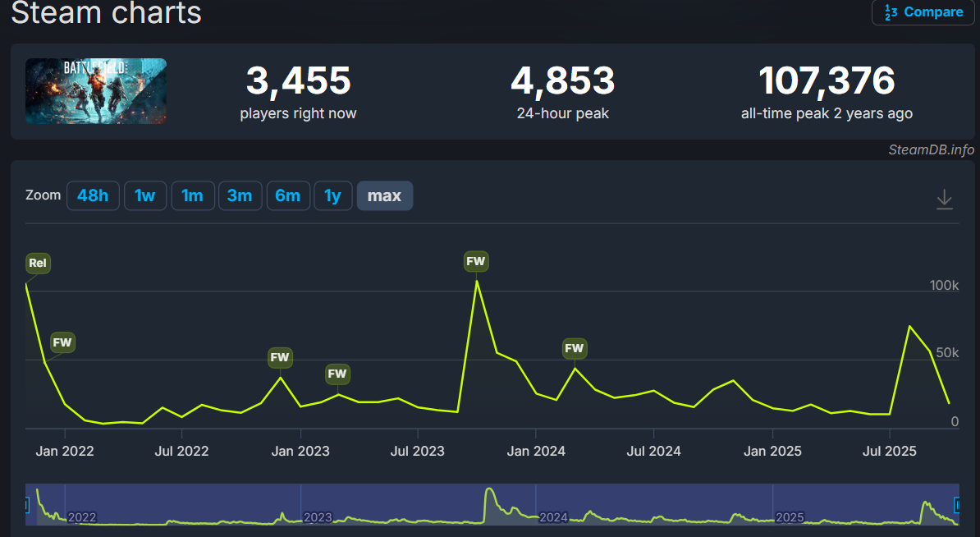
Task: Click the Jul 2023 axis label
Action: (418, 452)
